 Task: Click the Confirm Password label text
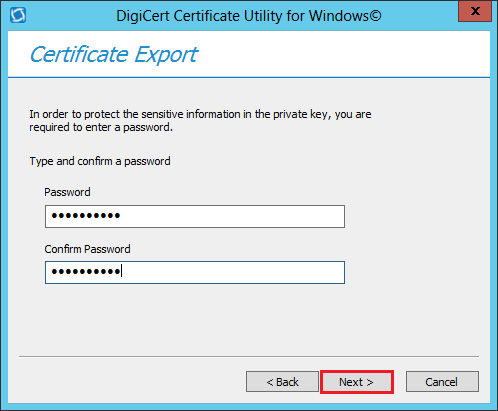click(87, 249)
